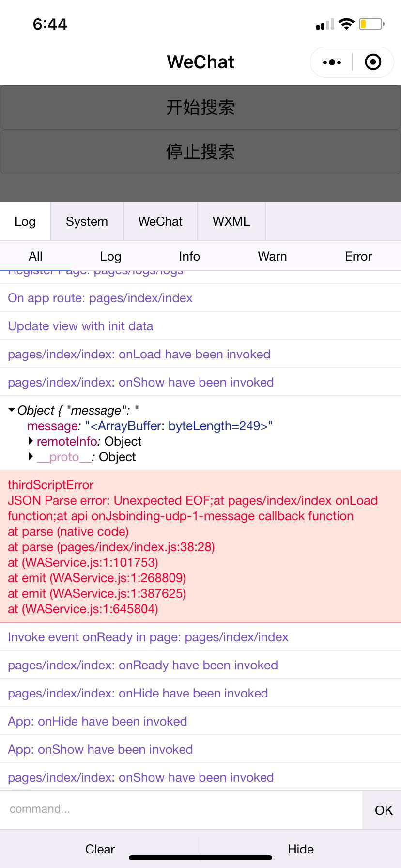Show only Info messages
The width and height of the screenshot is (401, 868).
189,256
